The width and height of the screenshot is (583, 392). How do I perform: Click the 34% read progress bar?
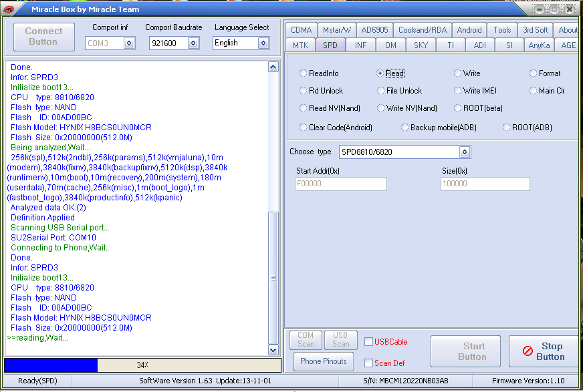click(142, 365)
